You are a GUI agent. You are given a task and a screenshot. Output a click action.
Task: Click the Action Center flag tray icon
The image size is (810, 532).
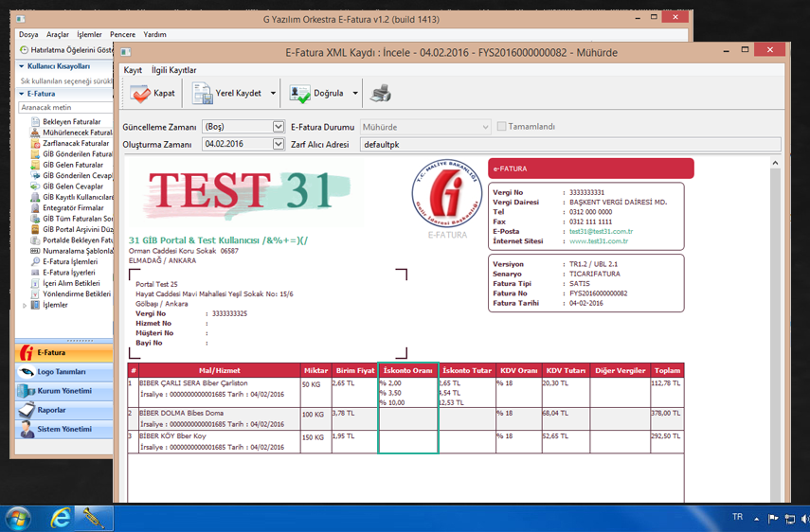pos(773,519)
